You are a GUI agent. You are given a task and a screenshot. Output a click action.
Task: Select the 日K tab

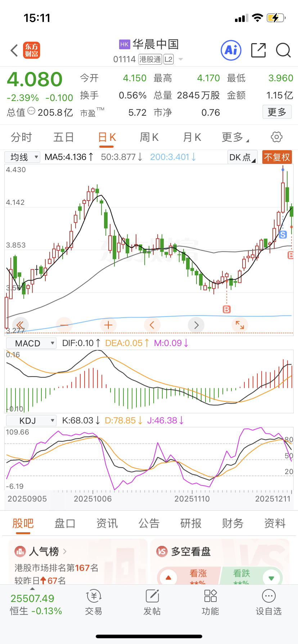pyautogui.click(x=107, y=137)
